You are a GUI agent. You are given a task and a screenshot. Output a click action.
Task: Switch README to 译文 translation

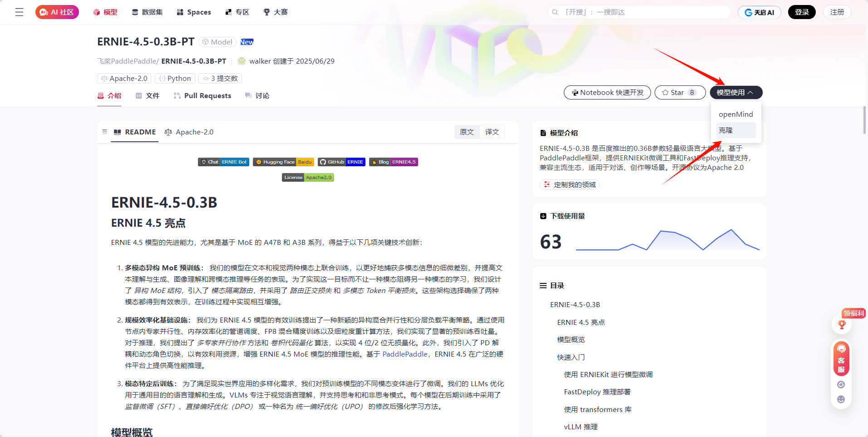pos(492,132)
